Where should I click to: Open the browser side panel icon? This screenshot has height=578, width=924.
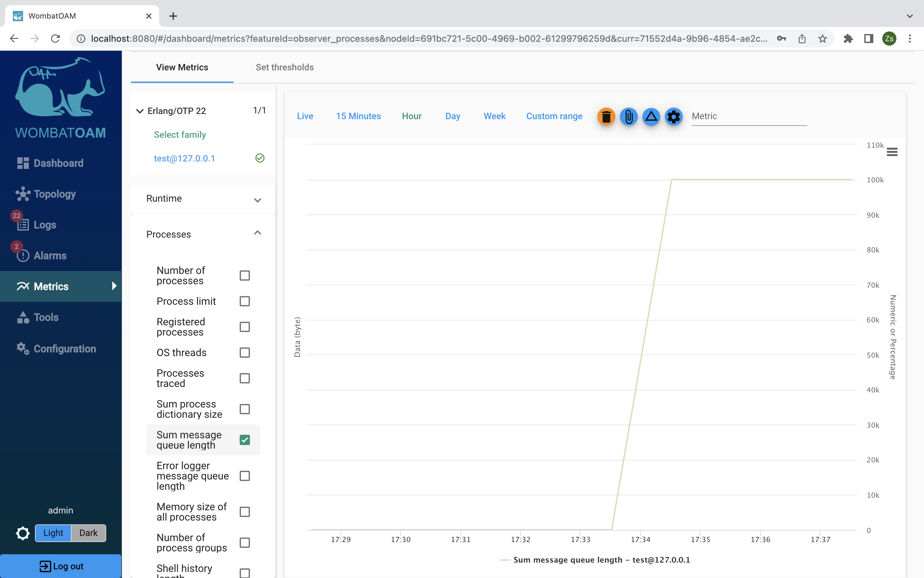pyautogui.click(x=868, y=39)
